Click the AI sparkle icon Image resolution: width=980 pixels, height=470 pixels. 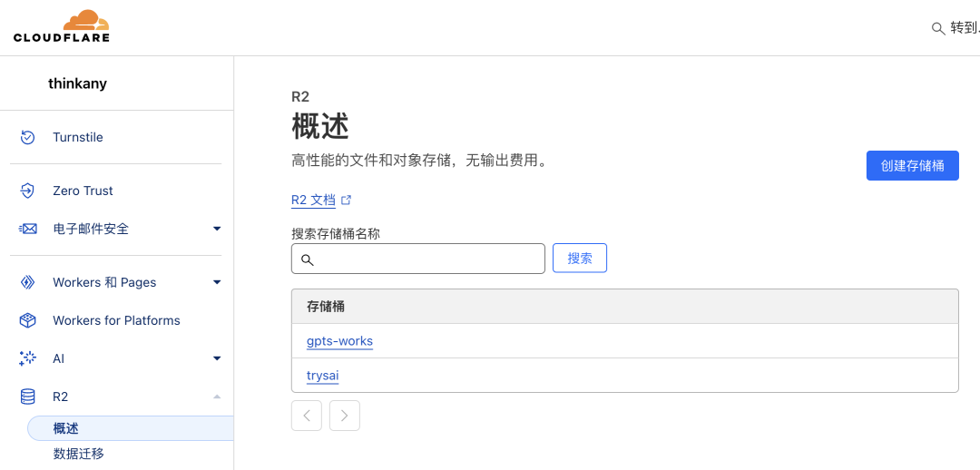[27, 358]
